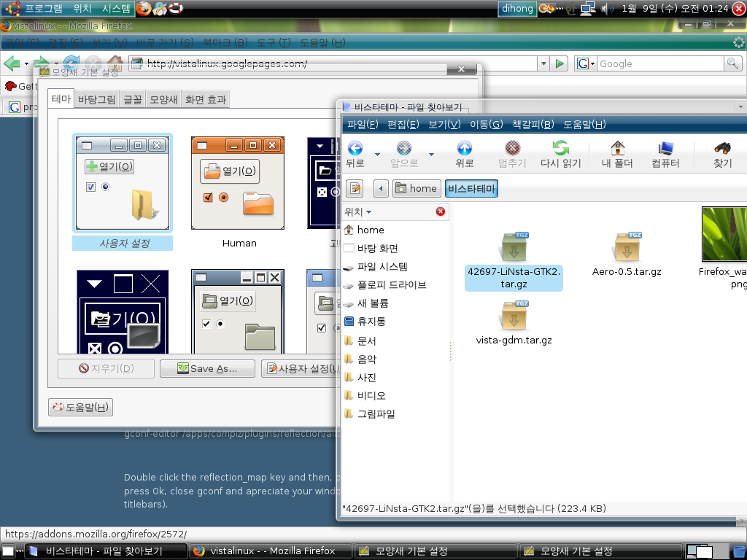Click the trash icon in the bottom panel

[x=740, y=551]
